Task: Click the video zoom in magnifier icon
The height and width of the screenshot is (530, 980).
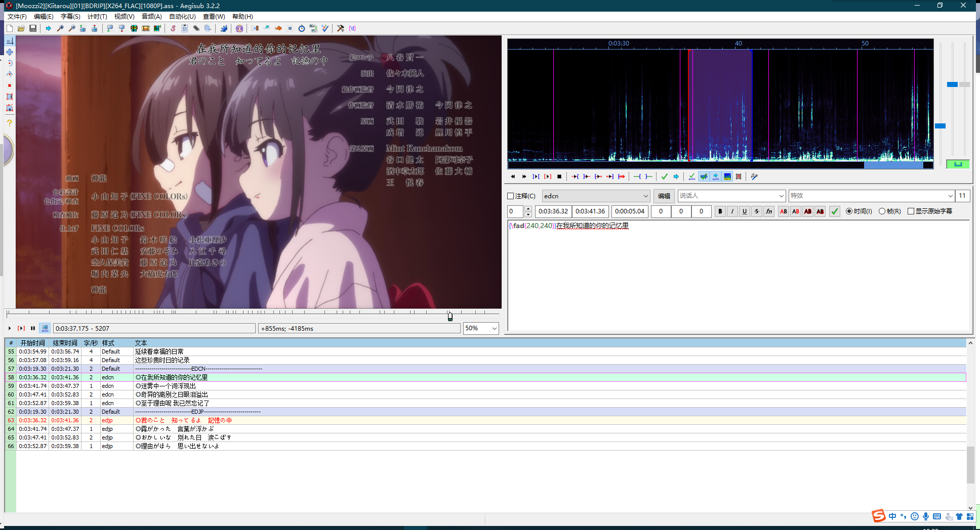Action: [60, 28]
